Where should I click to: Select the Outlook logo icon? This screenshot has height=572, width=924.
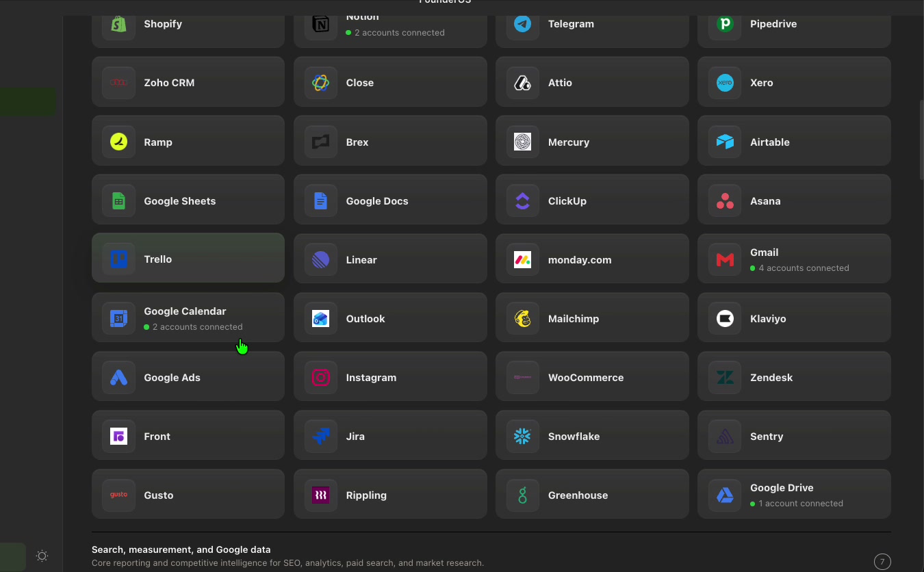321,318
